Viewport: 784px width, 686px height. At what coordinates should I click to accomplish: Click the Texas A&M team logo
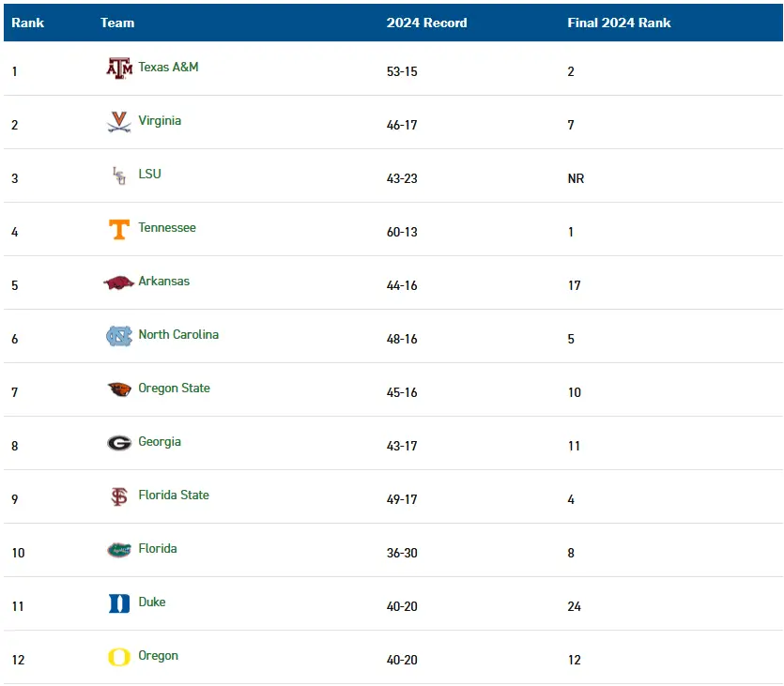point(119,69)
